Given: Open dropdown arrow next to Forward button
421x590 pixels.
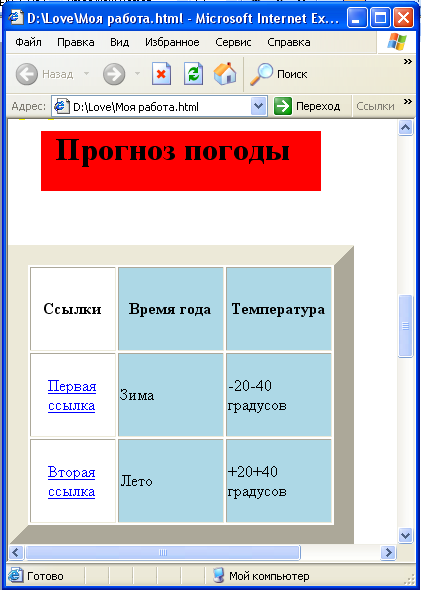Looking at the screenshot, I should point(137,73).
